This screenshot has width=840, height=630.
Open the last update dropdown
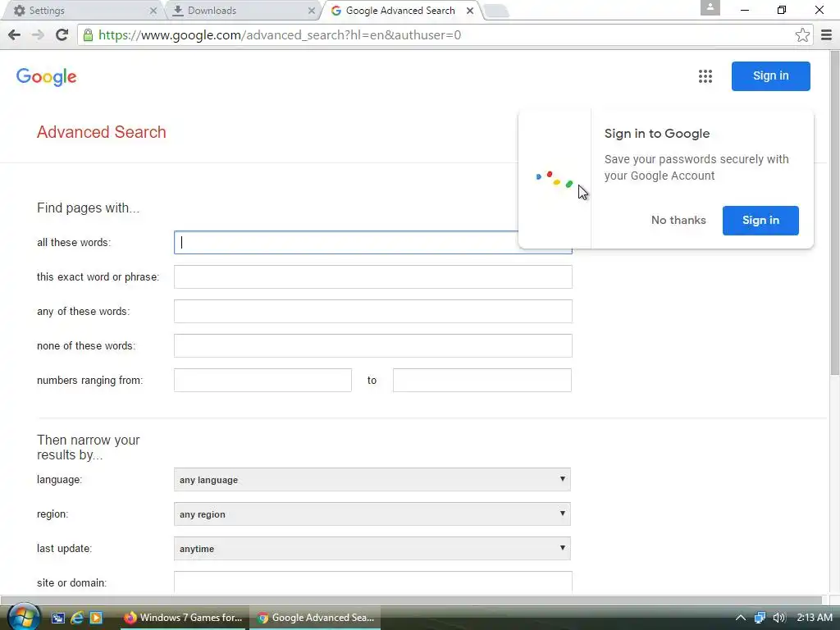pos(372,548)
